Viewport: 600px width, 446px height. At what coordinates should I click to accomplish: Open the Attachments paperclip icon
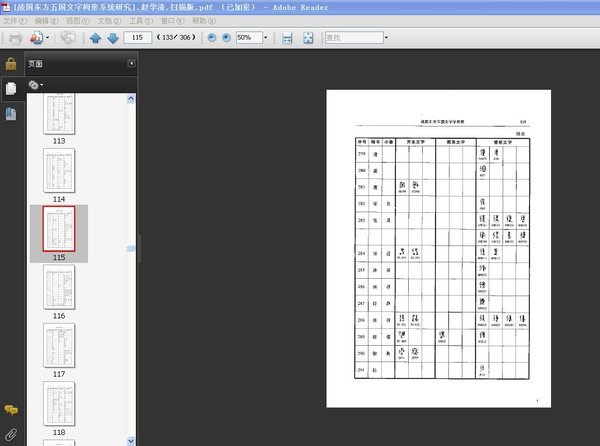pos(11,435)
